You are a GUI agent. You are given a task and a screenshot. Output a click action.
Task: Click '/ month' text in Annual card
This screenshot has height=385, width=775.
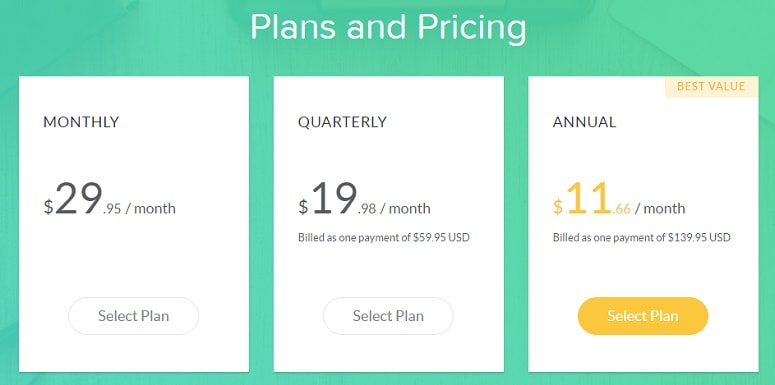point(660,209)
